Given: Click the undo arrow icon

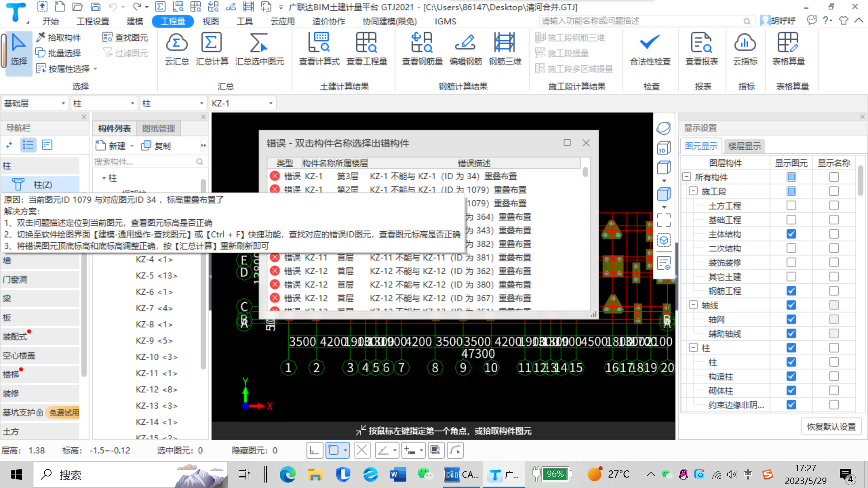Looking at the screenshot, I should coord(113,7).
